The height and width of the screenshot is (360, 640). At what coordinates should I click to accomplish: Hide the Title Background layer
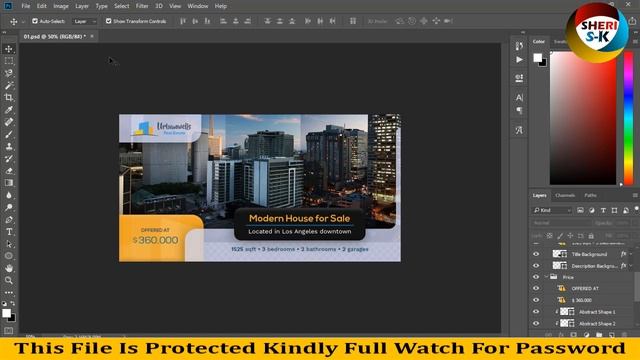click(x=536, y=254)
